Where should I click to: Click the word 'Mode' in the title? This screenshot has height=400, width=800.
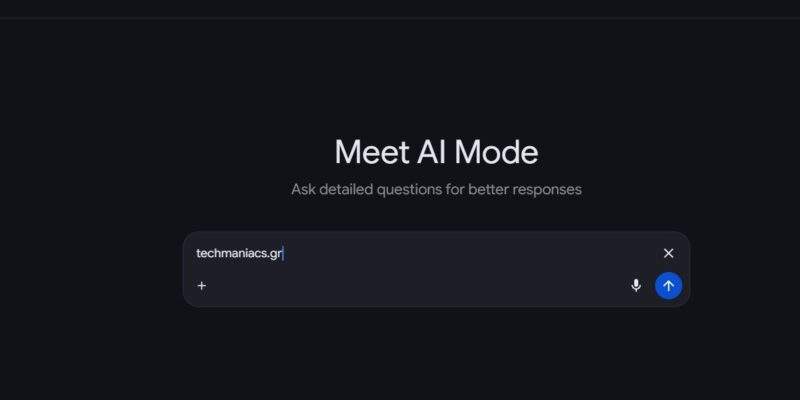[496, 152]
